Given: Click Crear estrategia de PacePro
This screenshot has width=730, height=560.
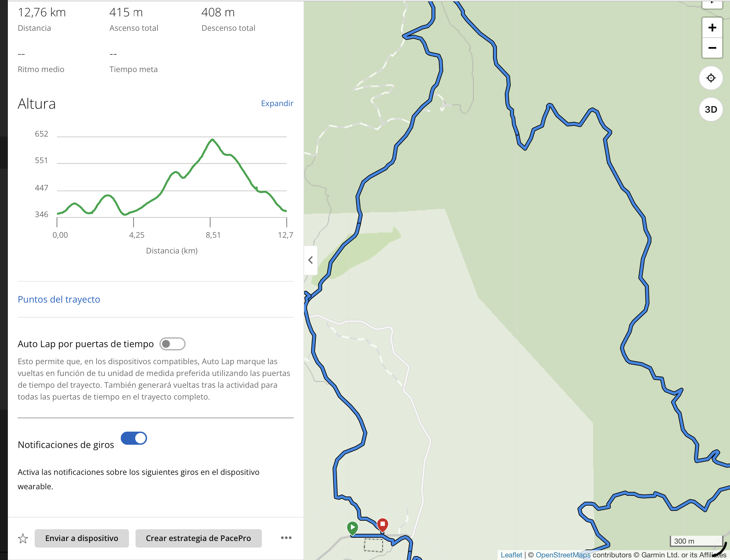Looking at the screenshot, I should point(198,538).
